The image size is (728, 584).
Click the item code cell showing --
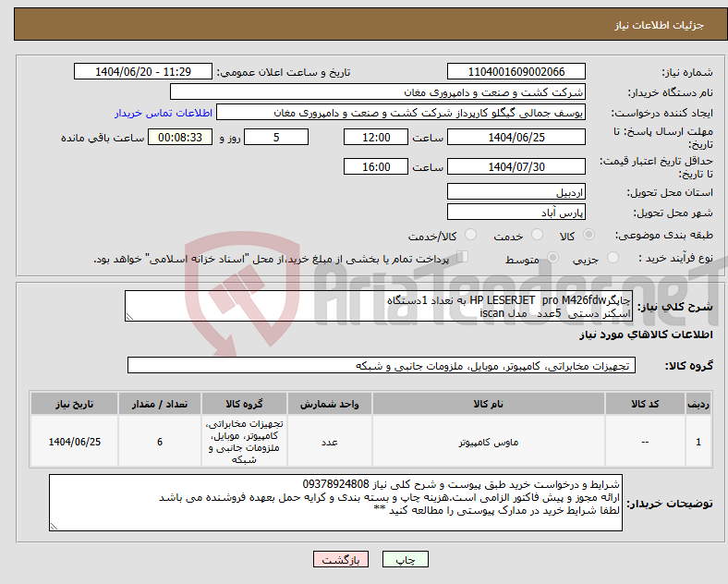tap(645, 442)
